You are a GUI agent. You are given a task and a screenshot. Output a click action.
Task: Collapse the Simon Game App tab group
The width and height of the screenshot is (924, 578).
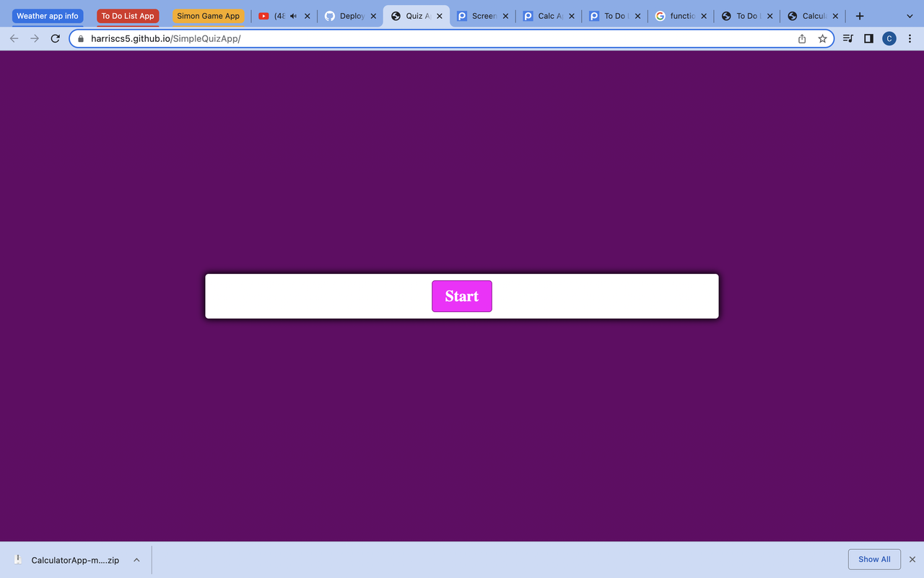point(209,15)
